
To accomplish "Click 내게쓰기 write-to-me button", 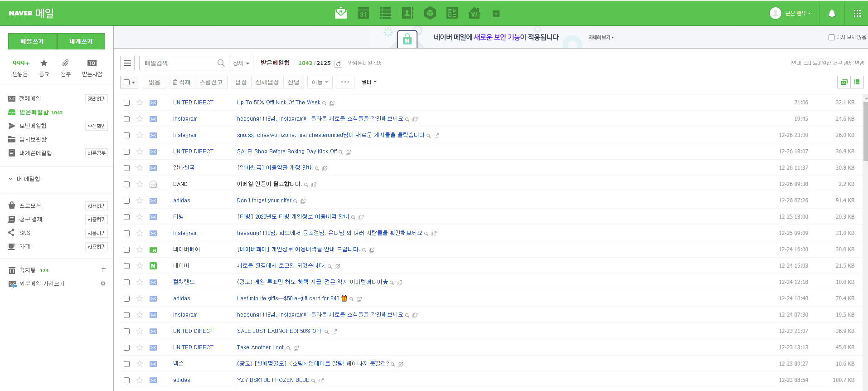I will click(81, 41).
